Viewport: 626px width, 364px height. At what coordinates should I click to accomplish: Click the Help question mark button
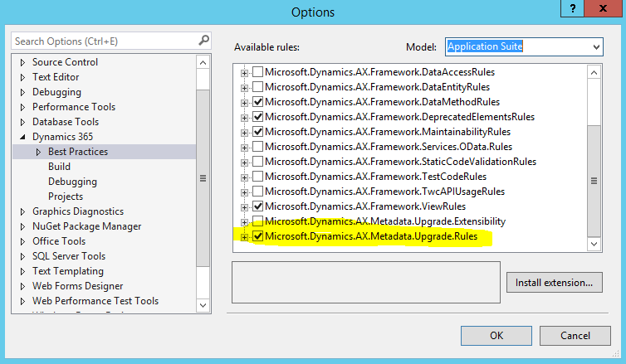573,8
